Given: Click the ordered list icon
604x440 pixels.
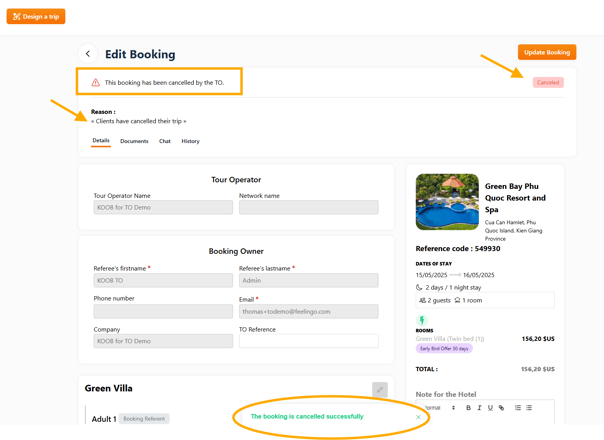Looking at the screenshot, I should pos(518,408).
